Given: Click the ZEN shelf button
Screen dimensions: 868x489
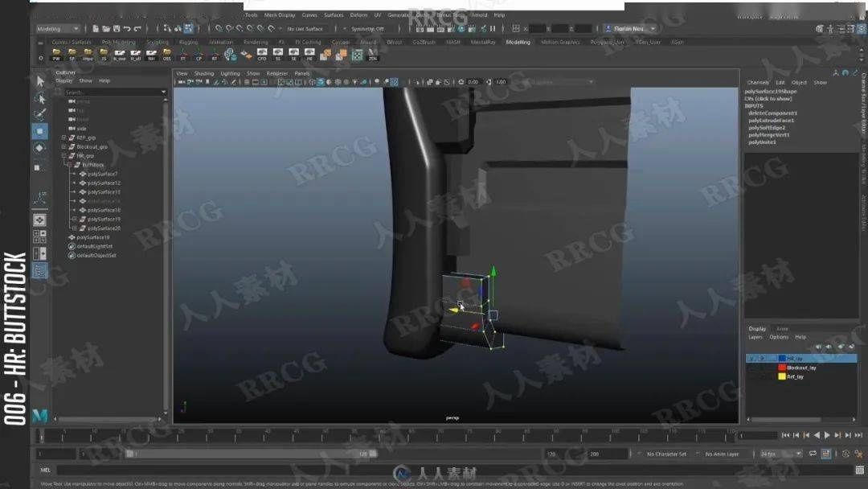Looking at the screenshot, I should pos(373,54).
